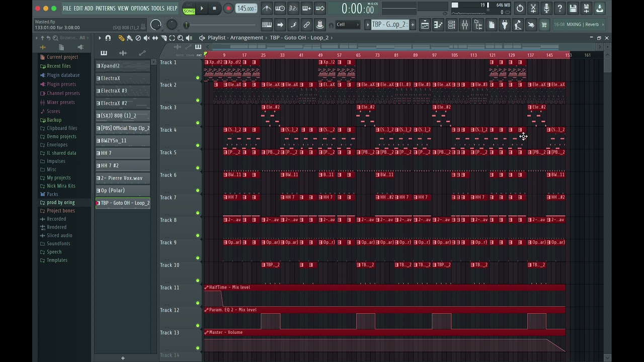Expand the My projects folder

click(x=58, y=177)
